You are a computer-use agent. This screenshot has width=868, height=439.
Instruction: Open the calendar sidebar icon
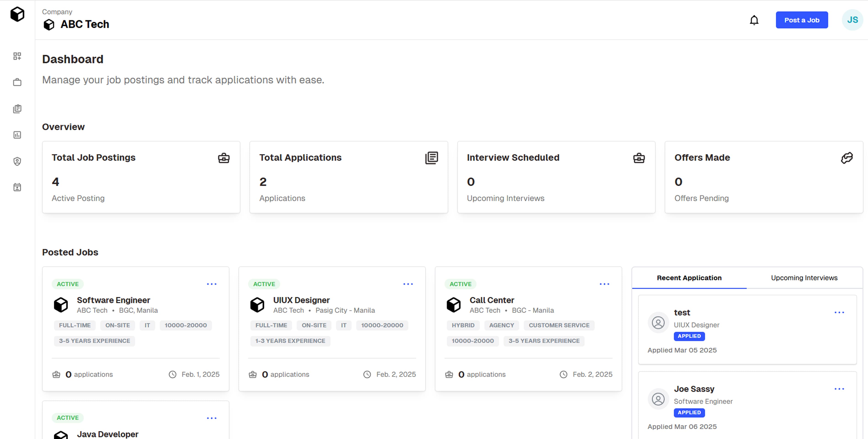17,187
